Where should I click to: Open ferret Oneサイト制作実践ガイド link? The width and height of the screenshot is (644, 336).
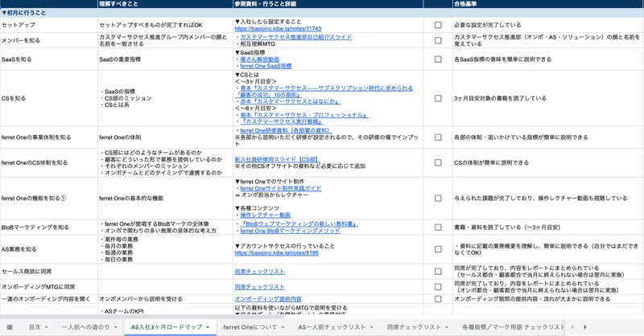[x=280, y=188]
